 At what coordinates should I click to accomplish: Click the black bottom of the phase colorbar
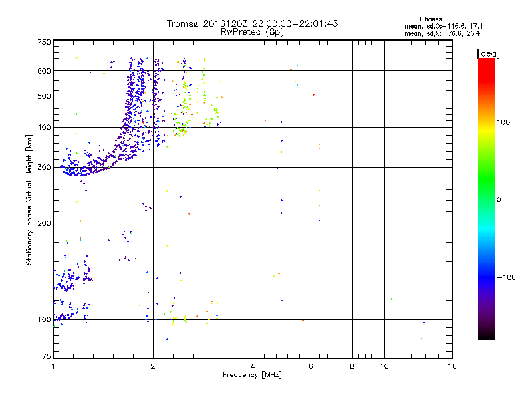pos(487,334)
